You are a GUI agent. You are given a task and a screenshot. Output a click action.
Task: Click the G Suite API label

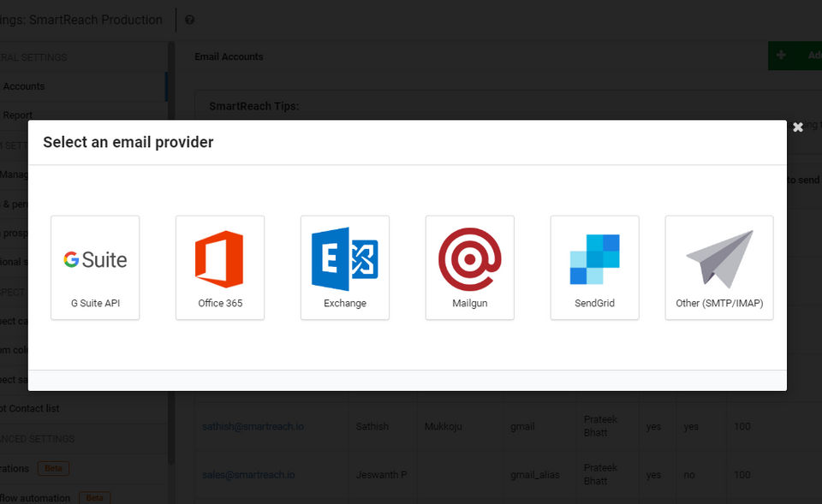coord(95,303)
